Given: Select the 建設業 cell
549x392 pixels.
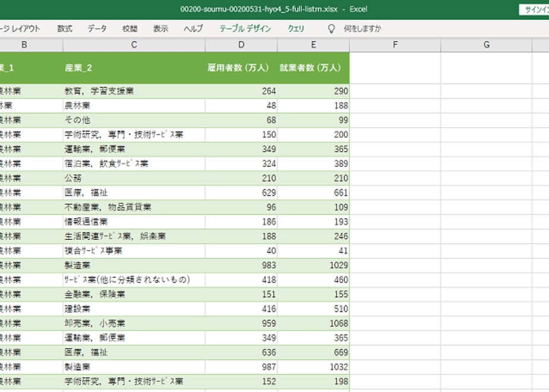Looking at the screenshot, I should [x=134, y=309].
